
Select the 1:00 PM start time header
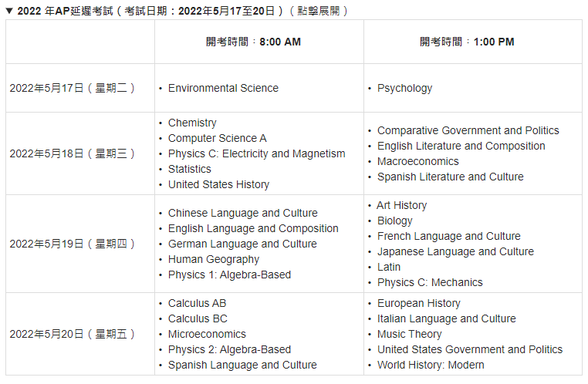467,42
